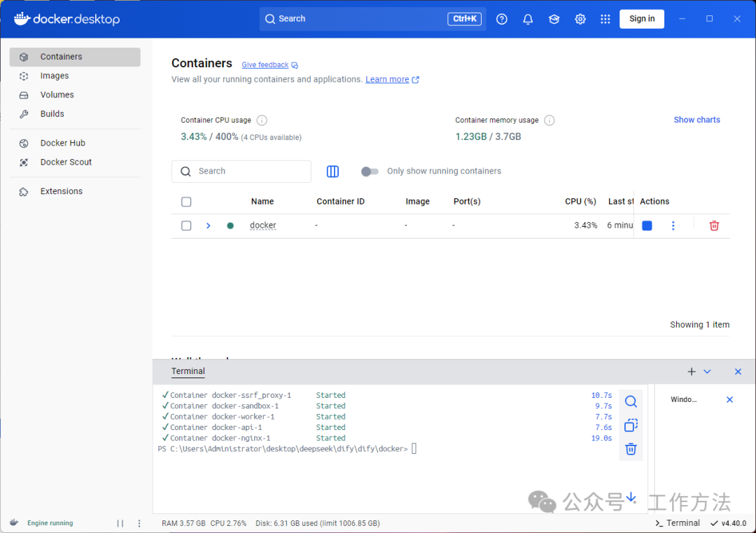Delete the docker container with trash icon
This screenshot has height=533, width=756.
point(714,226)
